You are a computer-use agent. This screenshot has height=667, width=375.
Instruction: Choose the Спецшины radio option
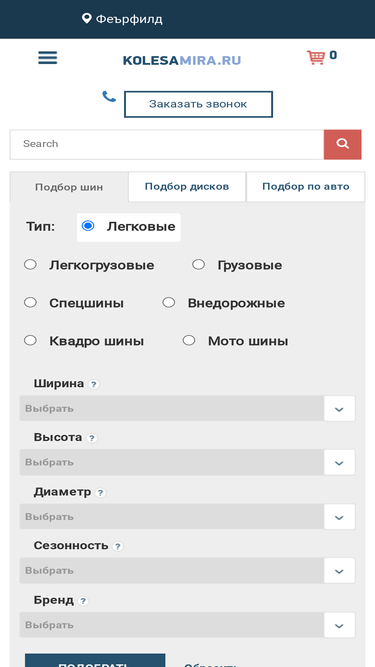[30, 302]
